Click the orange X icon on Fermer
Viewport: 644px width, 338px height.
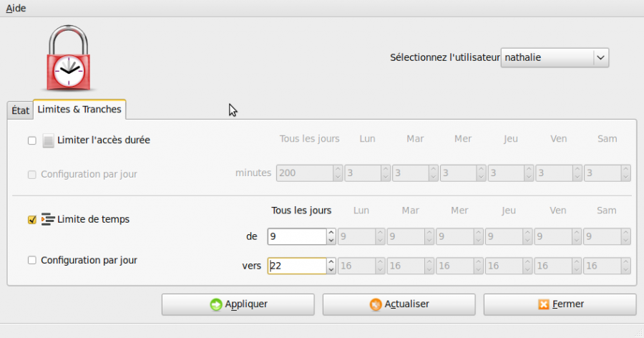(x=543, y=304)
